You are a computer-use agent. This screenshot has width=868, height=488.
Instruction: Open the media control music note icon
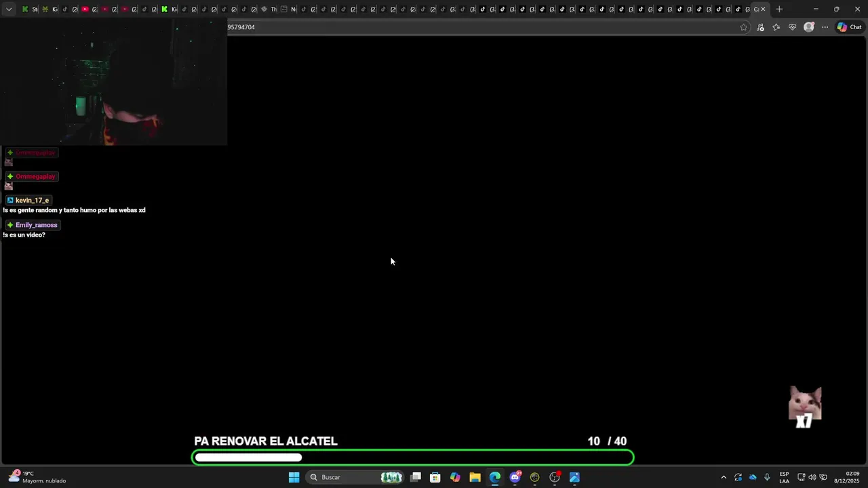[x=760, y=27]
